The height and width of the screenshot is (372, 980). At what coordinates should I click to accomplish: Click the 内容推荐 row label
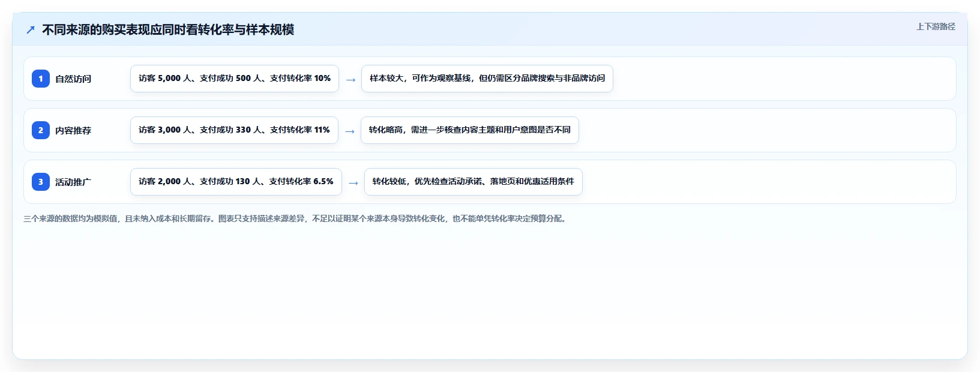(73, 130)
